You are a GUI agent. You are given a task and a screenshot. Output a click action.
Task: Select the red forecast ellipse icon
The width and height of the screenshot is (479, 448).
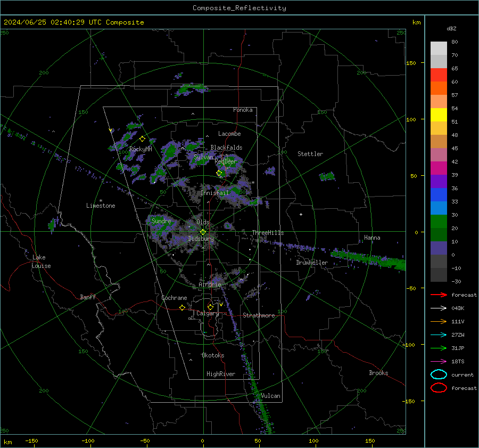point(439,388)
